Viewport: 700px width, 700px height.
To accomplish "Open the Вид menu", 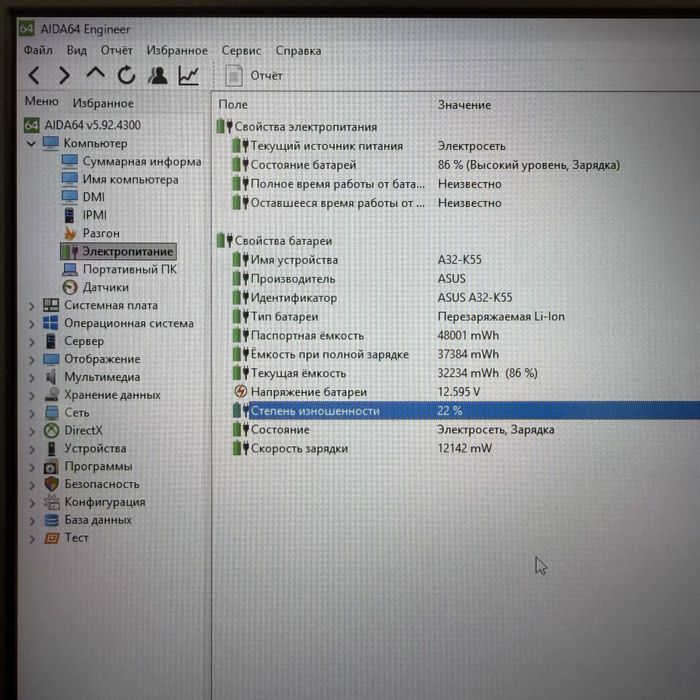I will (x=77, y=50).
